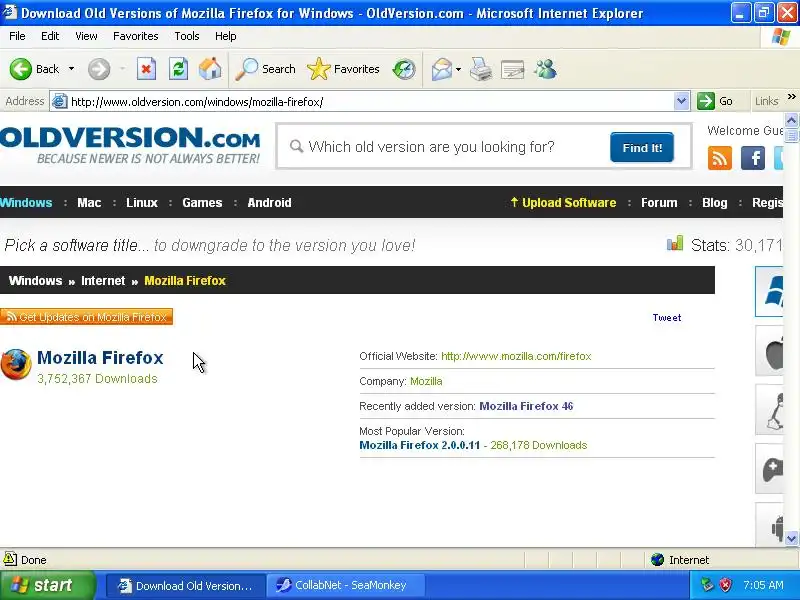This screenshot has height=600, width=800.
Task: Click the Stats bar chart icon
Action: point(674,243)
